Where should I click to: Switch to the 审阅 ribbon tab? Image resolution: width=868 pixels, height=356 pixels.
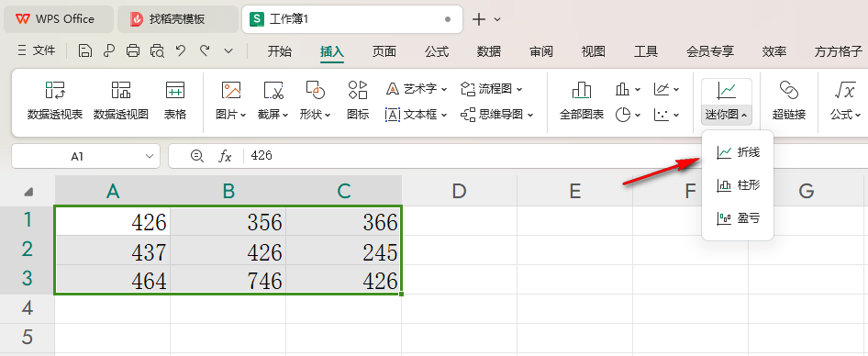point(541,52)
